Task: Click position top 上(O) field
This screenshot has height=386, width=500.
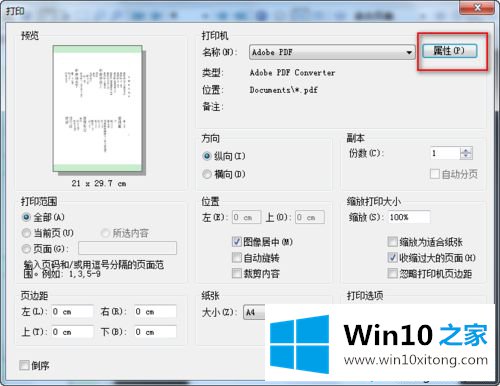Action: [310, 217]
